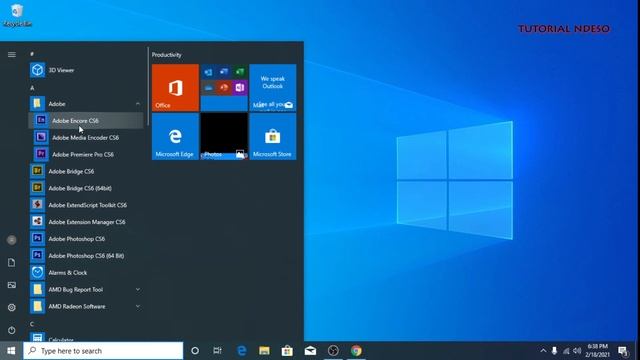Click the Productivity group title
This screenshot has height=360, width=640.
(x=167, y=55)
